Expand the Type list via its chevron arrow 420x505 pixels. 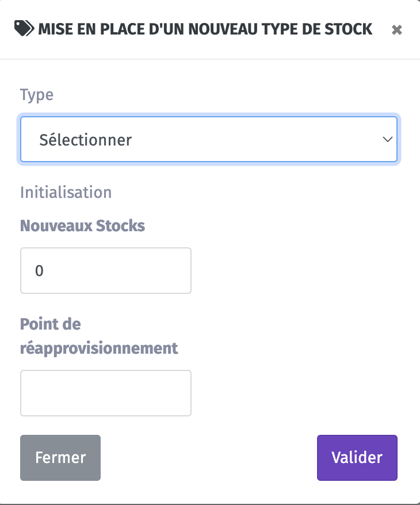click(x=387, y=139)
